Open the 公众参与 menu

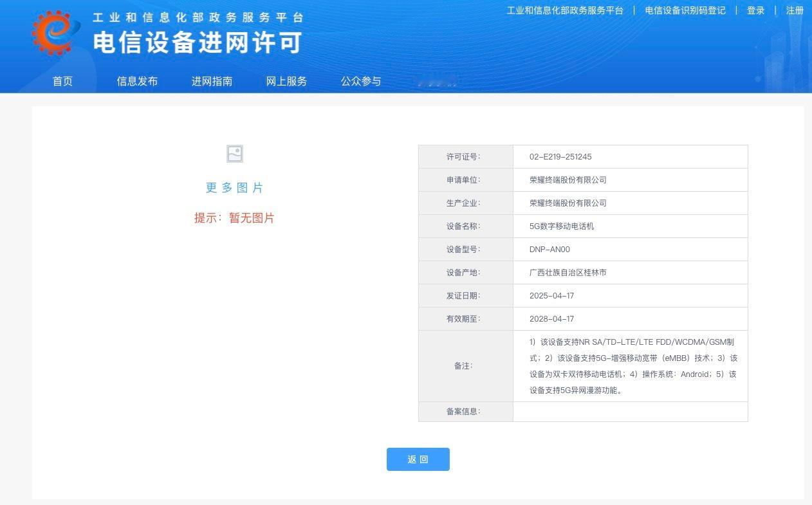361,81
